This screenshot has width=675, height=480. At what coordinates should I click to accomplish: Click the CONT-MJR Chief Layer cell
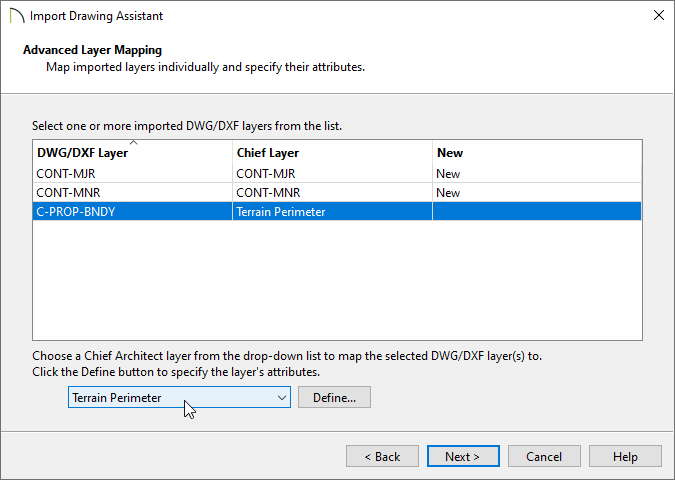point(332,173)
